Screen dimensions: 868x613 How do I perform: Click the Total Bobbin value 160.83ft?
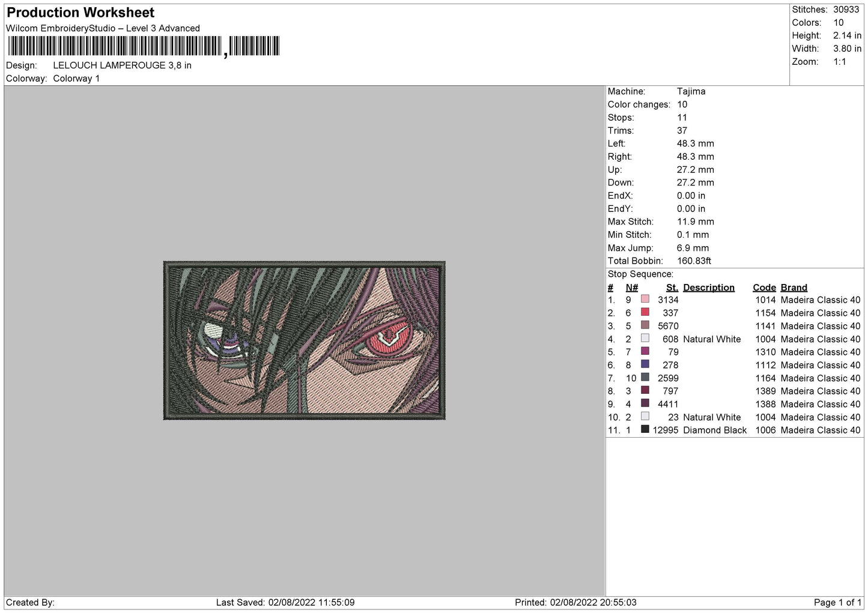pos(694,261)
